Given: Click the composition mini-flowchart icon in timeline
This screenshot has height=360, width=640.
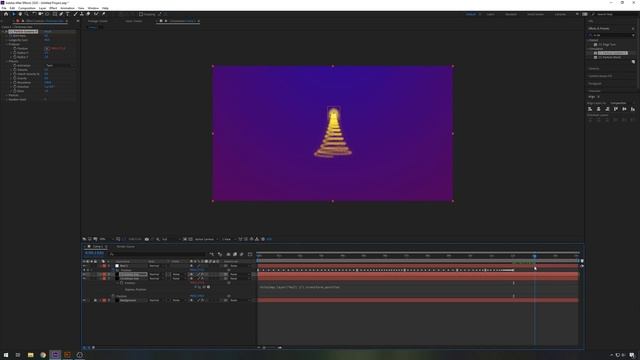Looking at the screenshot, I should coord(211,254).
